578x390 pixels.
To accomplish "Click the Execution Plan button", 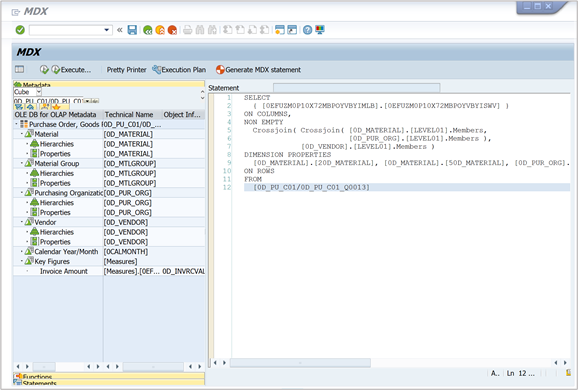I will tap(179, 70).
